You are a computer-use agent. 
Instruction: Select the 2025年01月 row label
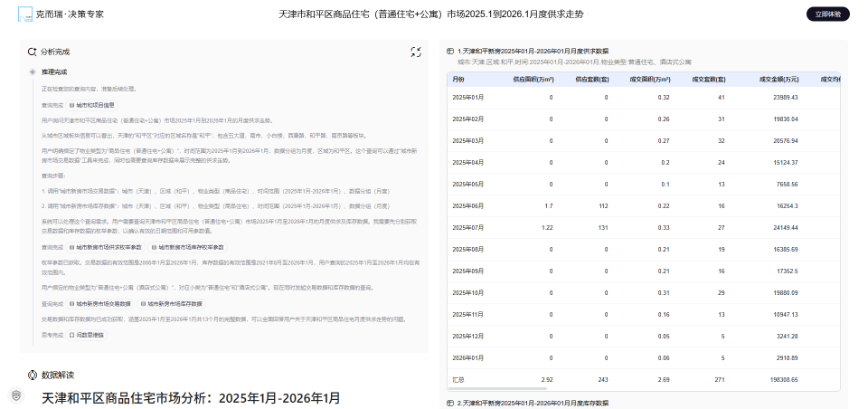click(467, 98)
